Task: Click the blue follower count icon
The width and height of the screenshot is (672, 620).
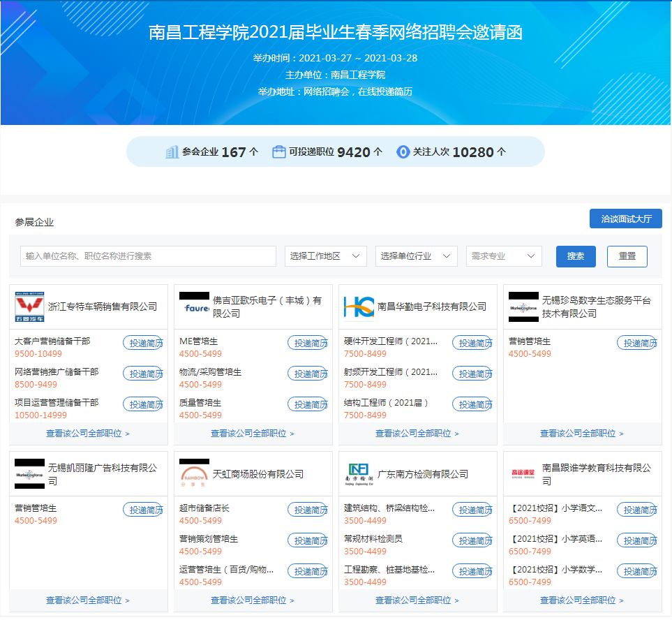Action: point(403,152)
